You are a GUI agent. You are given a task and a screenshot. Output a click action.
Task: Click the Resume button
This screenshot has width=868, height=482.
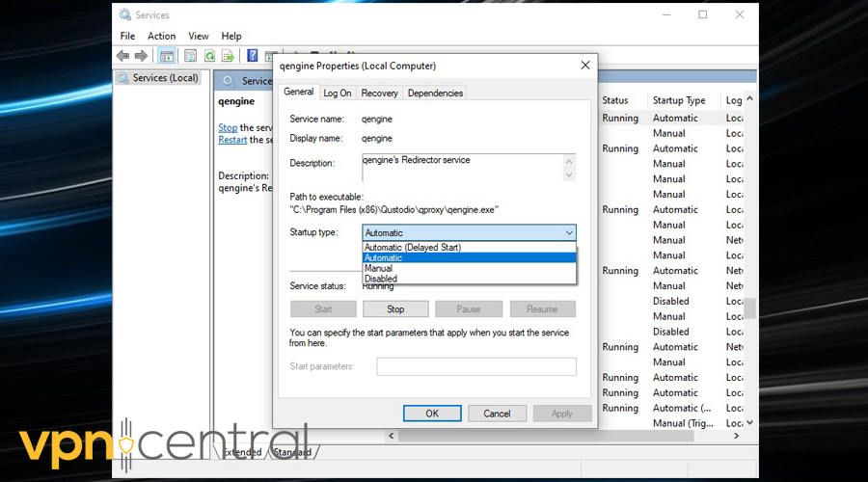[542, 308]
